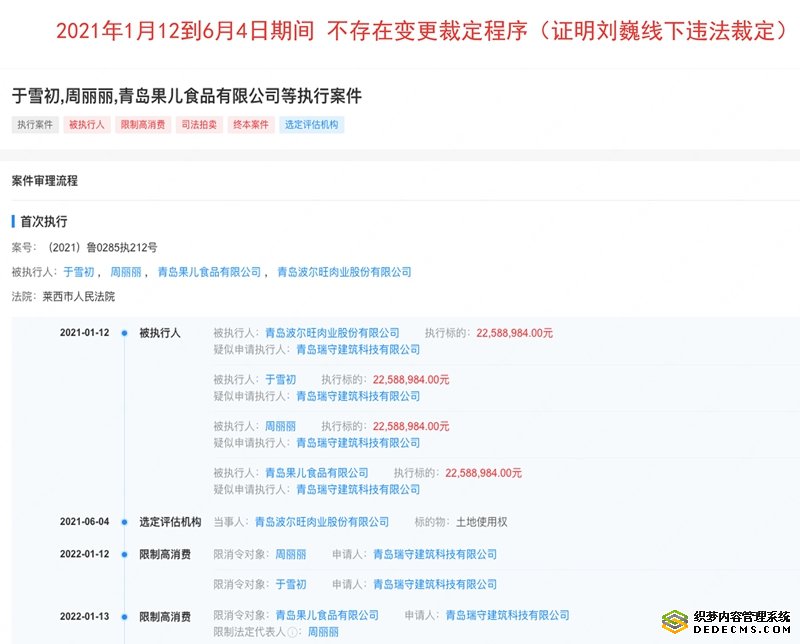The height and width of the screenshot is (644, 800).
Task: Click the 2022-01-13 timeline dot
Action: pos(124,617)
